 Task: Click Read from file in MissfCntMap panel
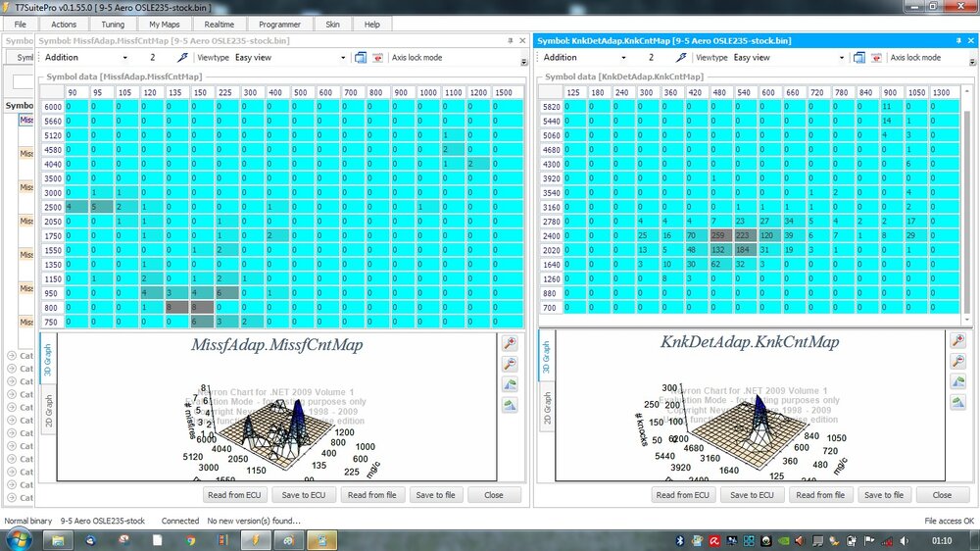point(371,495)
